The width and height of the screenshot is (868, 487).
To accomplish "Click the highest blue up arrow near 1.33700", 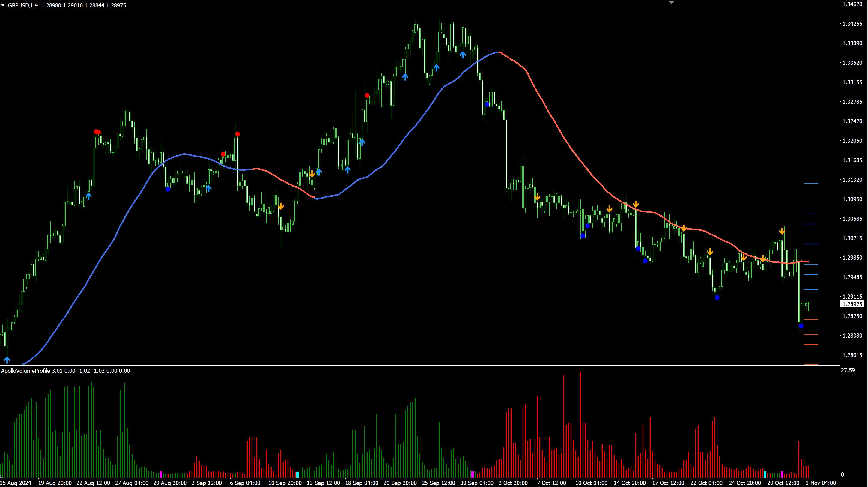I will point(463,55).
